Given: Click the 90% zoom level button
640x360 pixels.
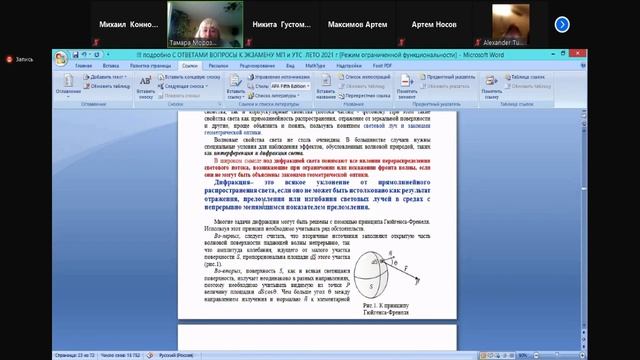Looking at the screenshot, I should pos(523,356).
